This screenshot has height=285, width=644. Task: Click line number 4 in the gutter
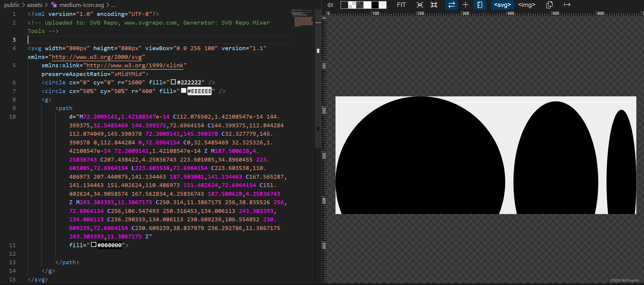point(14,48)
